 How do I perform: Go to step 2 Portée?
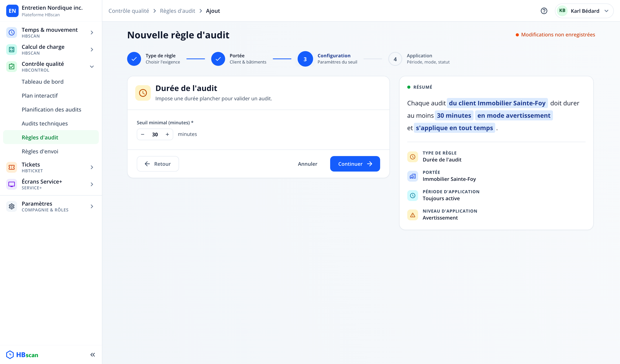click(239, 59)
